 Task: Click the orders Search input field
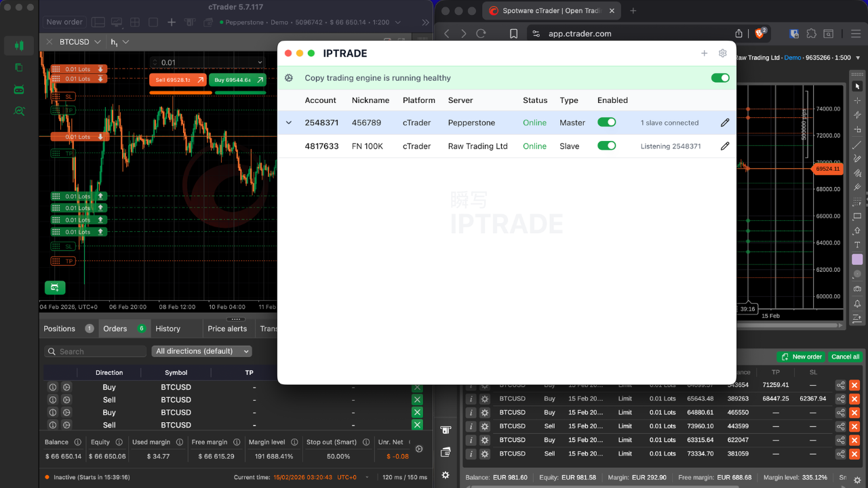95,351
